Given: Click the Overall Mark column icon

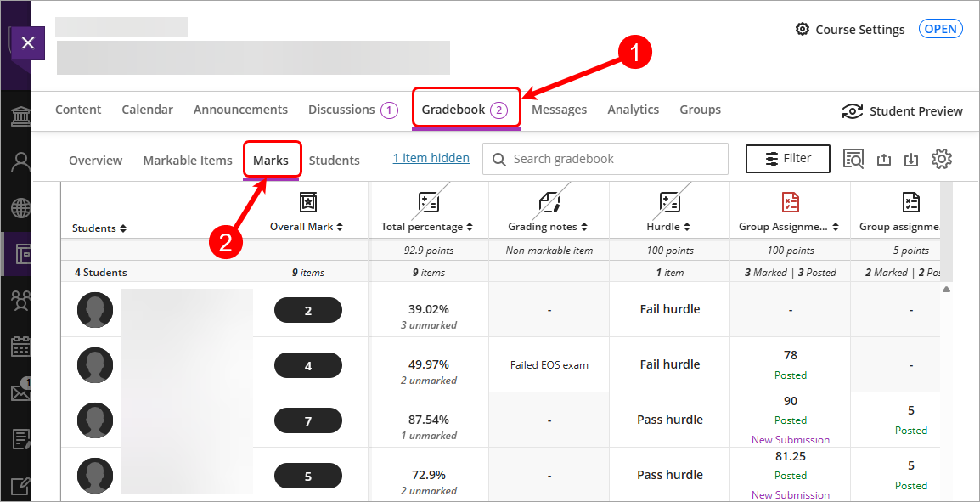Looking at the screenshot, I should (307, 202).
